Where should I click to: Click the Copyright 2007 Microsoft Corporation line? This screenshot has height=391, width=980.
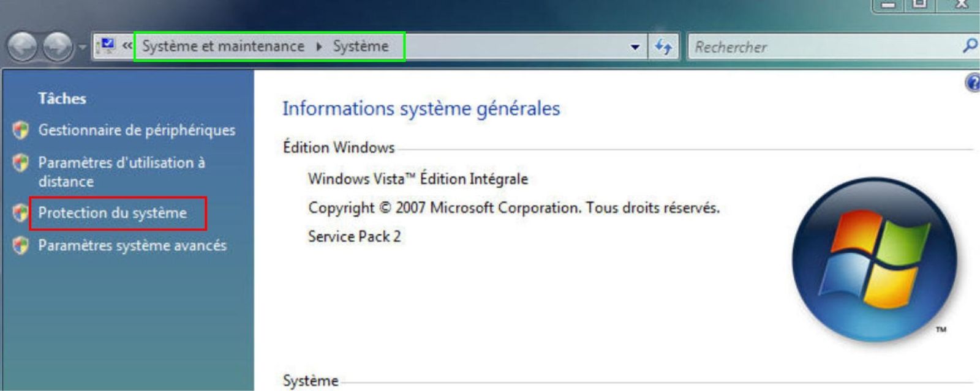[514, 208]
